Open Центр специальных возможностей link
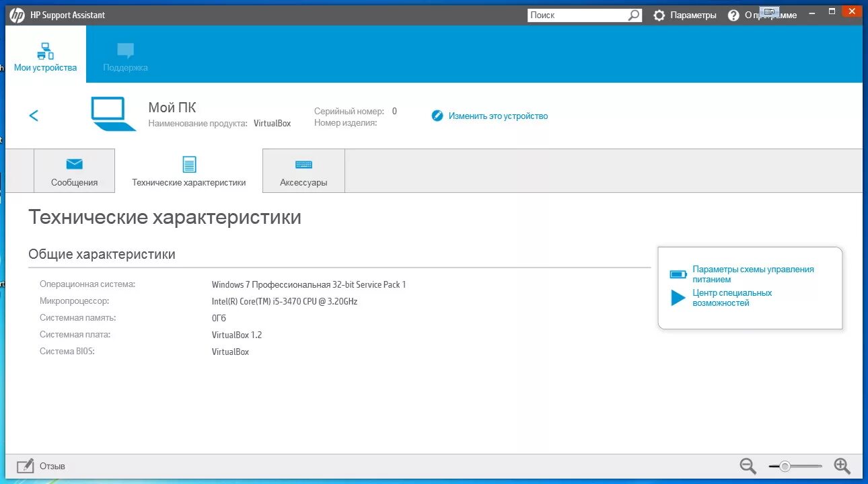The width and height of the screenshot is (868, 484). pyautogui.click(x=732, y=298)
